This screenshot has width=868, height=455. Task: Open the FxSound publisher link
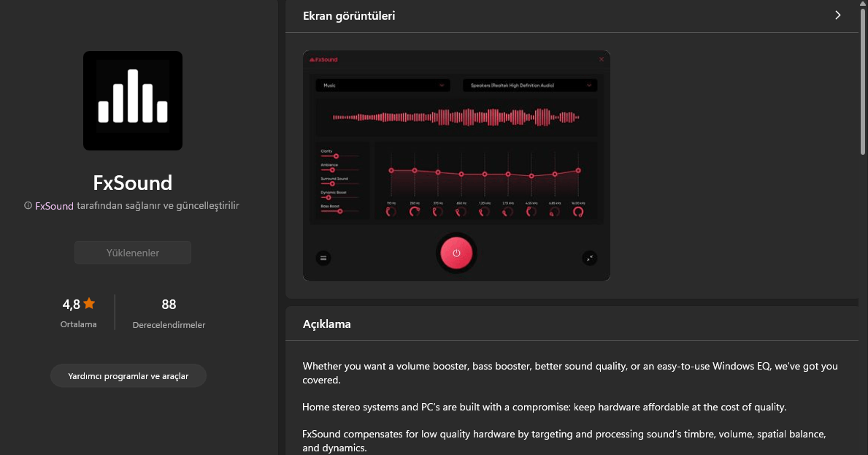[x=54, y=205]
